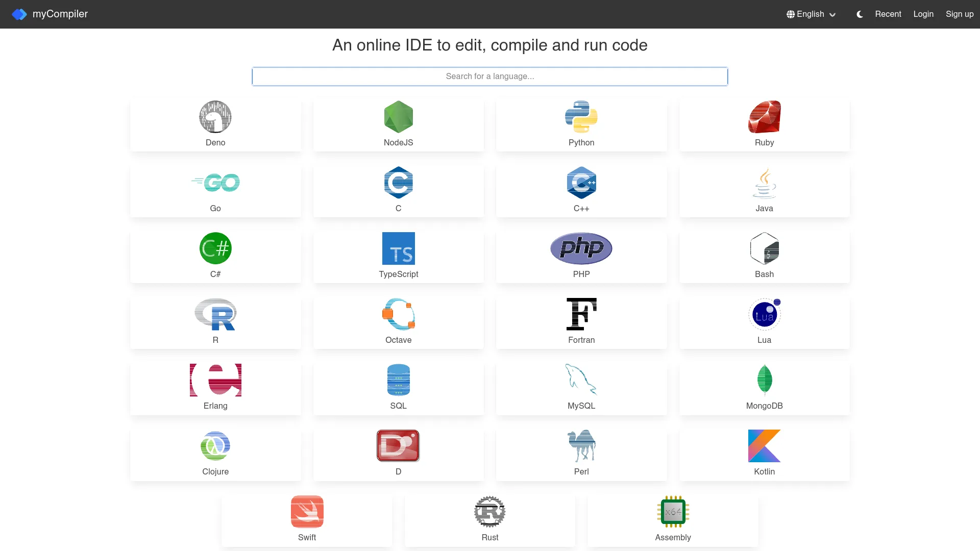The width and height of the screenshot is (980, 551).
Task: Click the PHP label text
Action: (x=581, y=274)
